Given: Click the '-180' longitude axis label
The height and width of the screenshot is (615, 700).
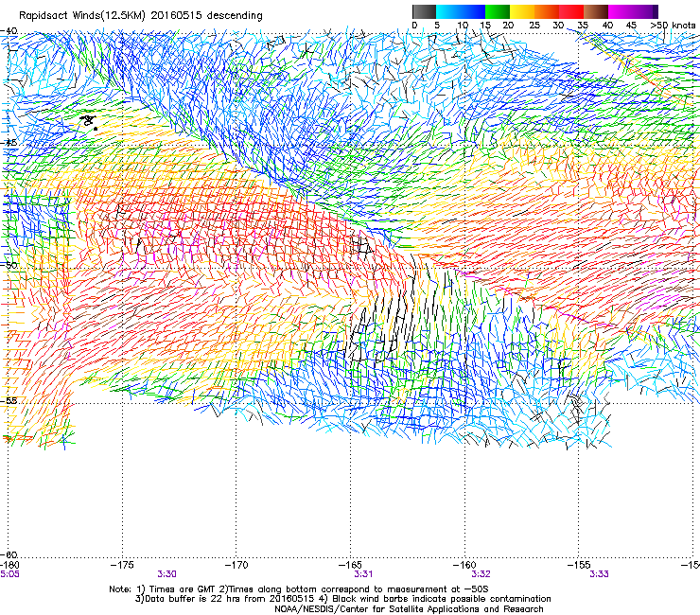Looking at the screenshot, I should click(x=9, y=566).
